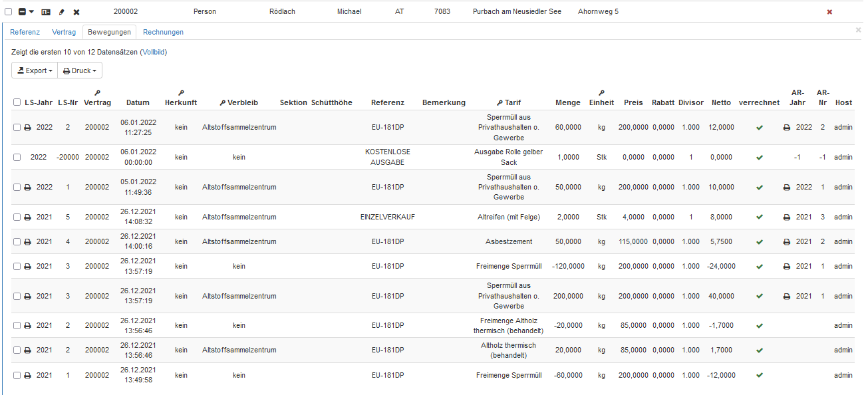This screenshot has width=868, height=395.
Task: Open the caret dropdown beside the minus icon
Action: coord(31,12)
